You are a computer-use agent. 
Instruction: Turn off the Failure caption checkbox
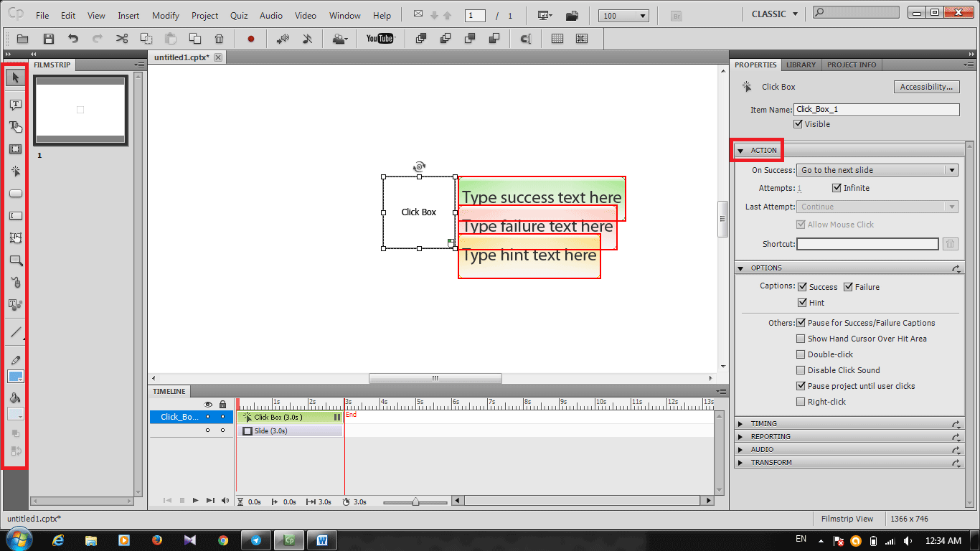pyautogui.click(x=848, y=287)
